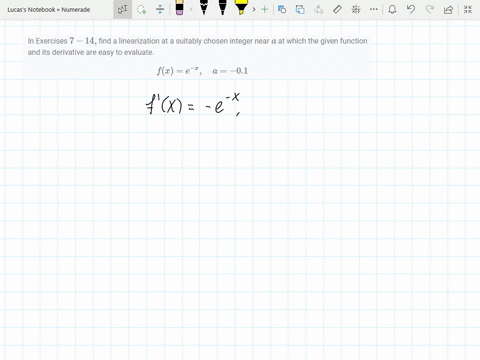Click Ink to Text icon
This screenshot has height=360, width=480.
point(319,9)
